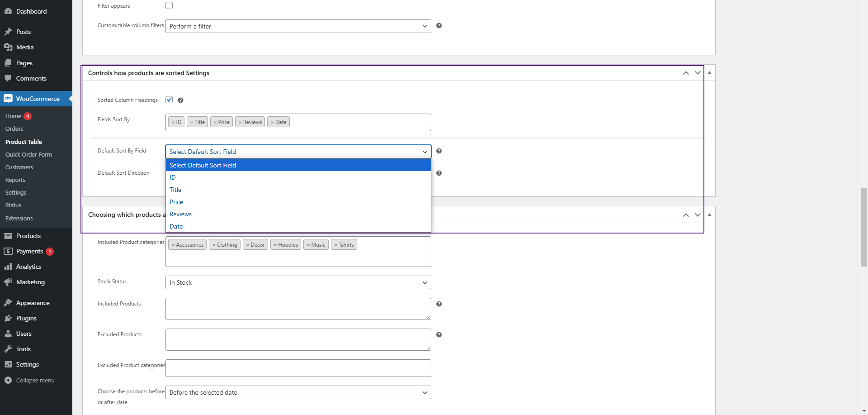Click the Comments bubble icon
Viewport: 868px width, 415px height.
[8, 78]
